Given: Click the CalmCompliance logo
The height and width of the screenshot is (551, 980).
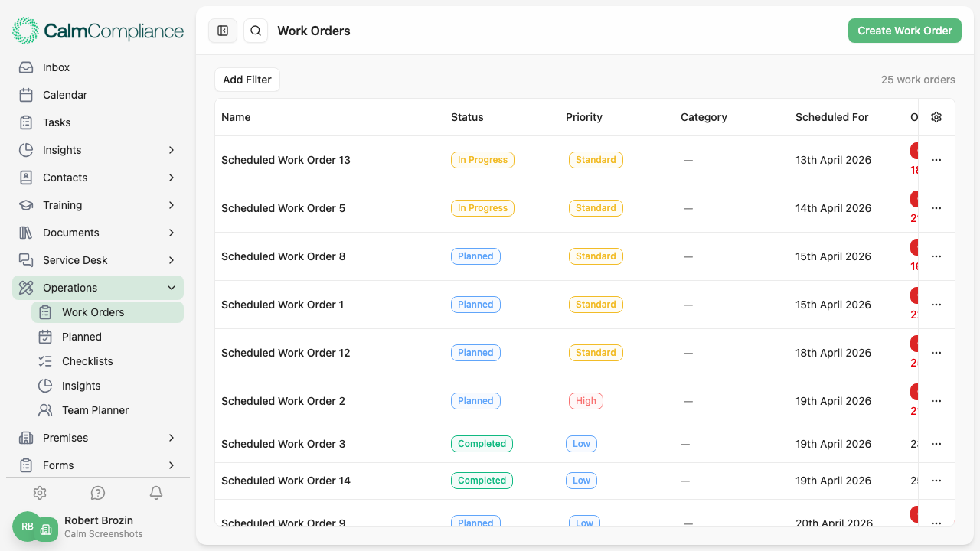Looking at the screenshot, I should click(x=98, y=31).
